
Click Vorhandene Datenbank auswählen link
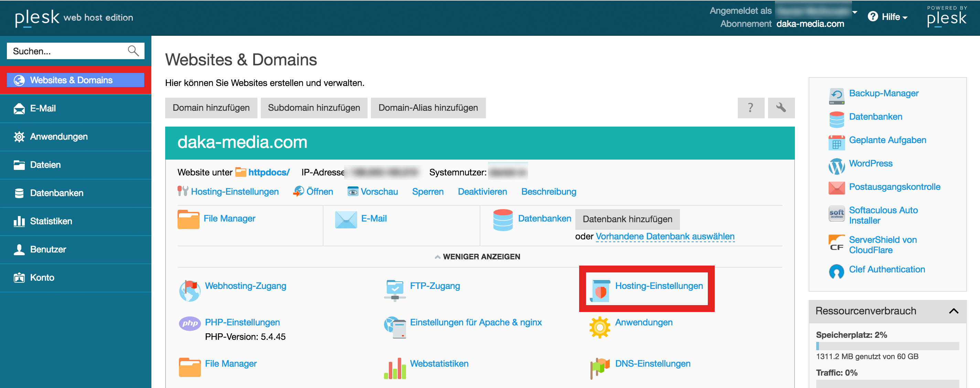tap(664, 236)
